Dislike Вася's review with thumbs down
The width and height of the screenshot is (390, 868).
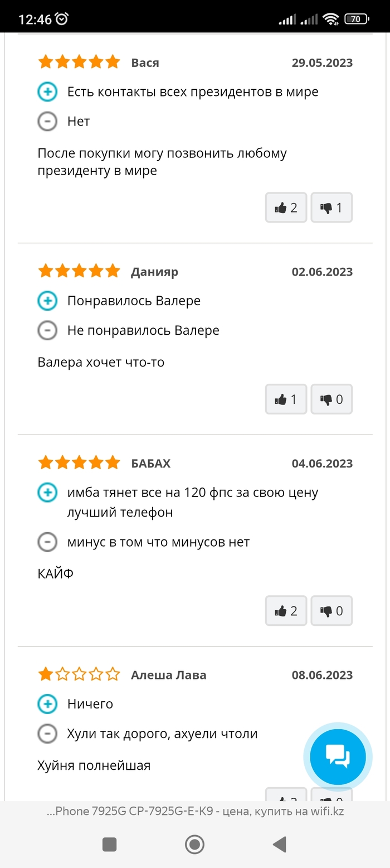tap(331, 208)
